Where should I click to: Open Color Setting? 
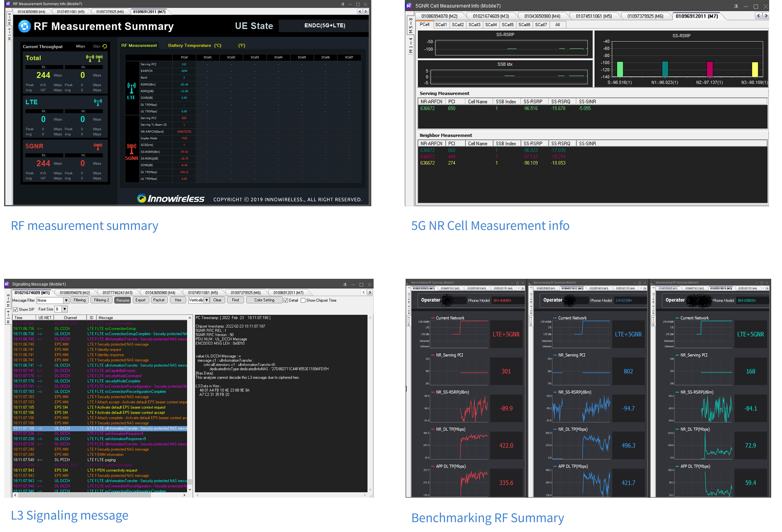(264, 300)
